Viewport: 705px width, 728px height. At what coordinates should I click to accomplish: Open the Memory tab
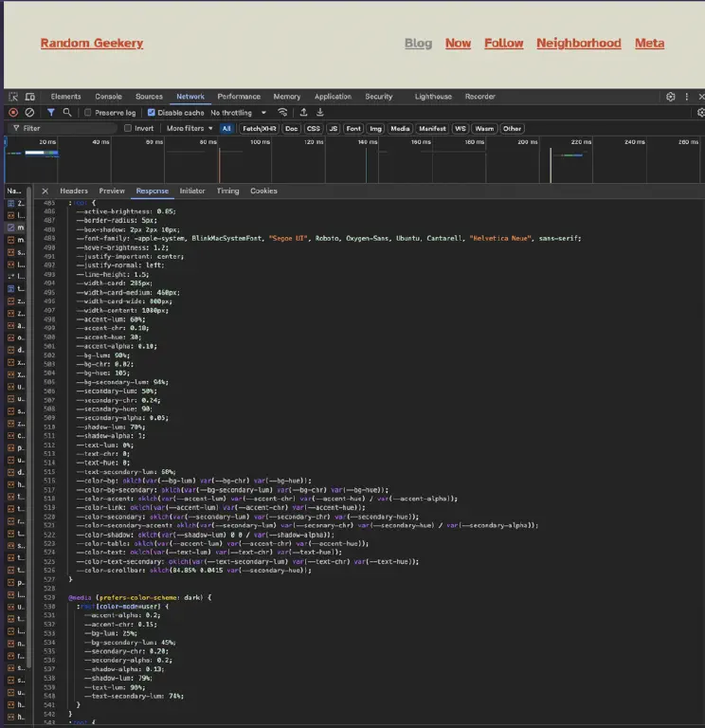(287, 97)
